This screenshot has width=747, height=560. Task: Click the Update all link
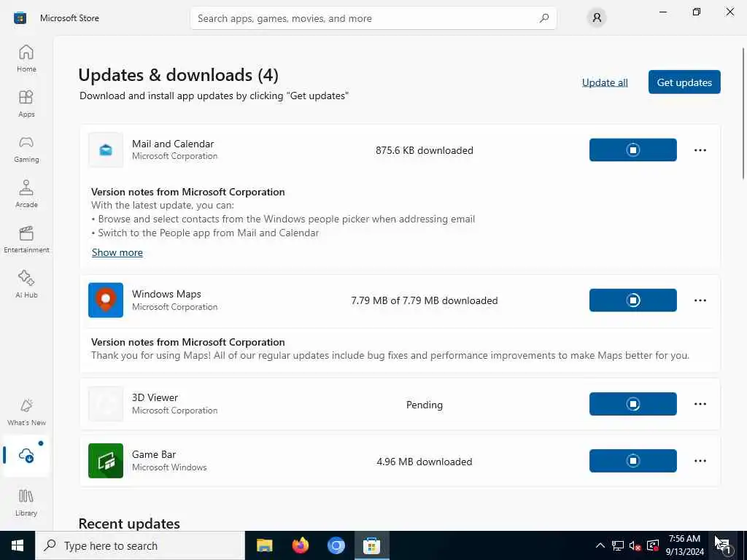[605, 82]
